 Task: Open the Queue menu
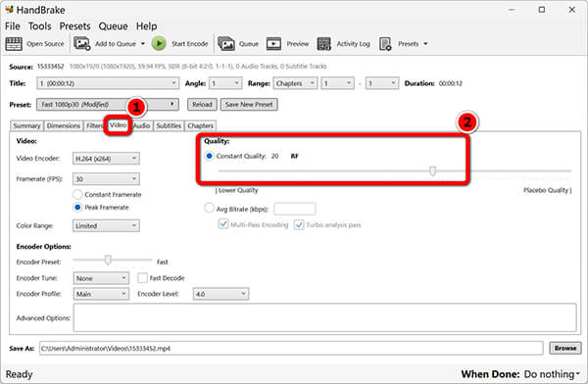click(x=114, y=26)
